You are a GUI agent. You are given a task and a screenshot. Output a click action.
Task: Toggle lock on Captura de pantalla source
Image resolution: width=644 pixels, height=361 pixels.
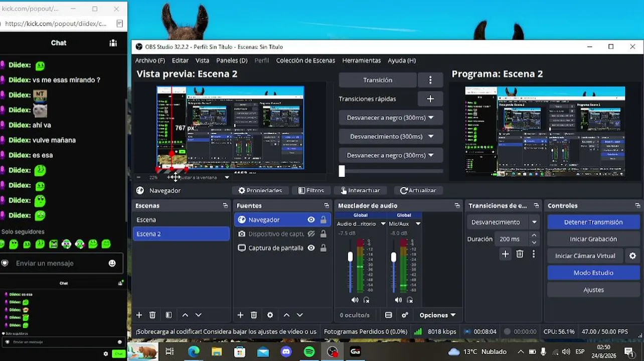click(324, 248)
